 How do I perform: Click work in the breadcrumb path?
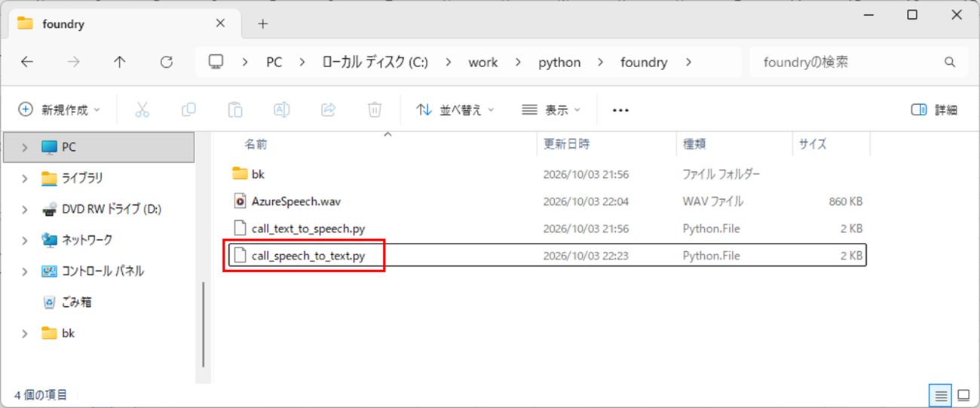point(482,63)
